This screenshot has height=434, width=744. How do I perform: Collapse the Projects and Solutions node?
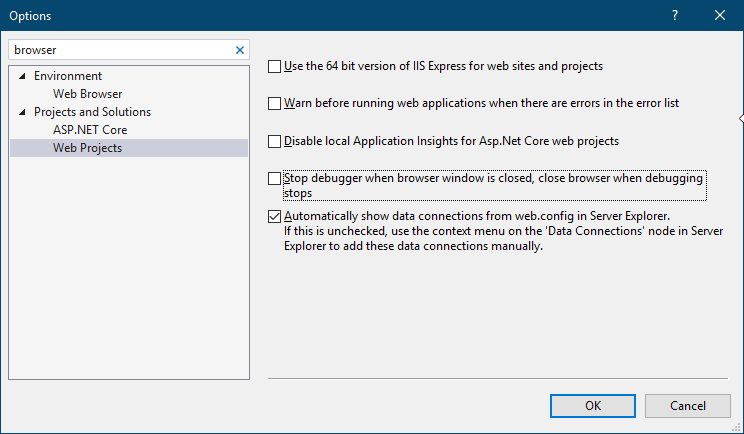(22, 112)
